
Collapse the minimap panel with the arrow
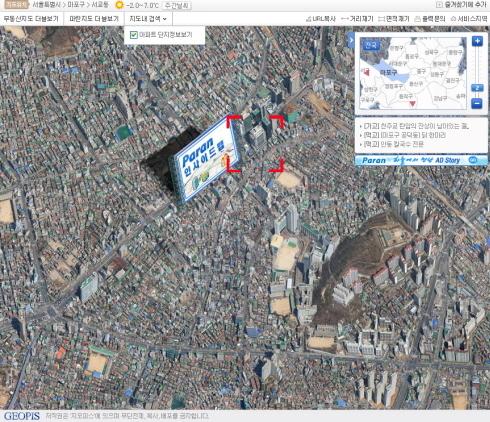tap(351, 41)
